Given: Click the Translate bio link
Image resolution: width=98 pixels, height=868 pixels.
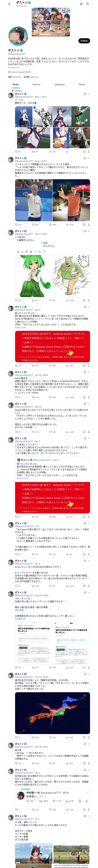Looking at the screenshot, I should pyautogui.click(x=14, y=67).
